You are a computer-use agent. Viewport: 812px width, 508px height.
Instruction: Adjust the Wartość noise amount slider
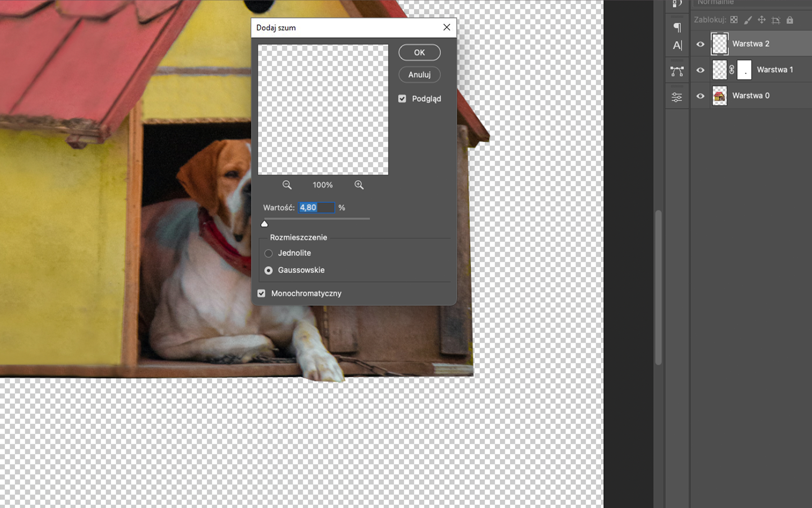point(264,223)
